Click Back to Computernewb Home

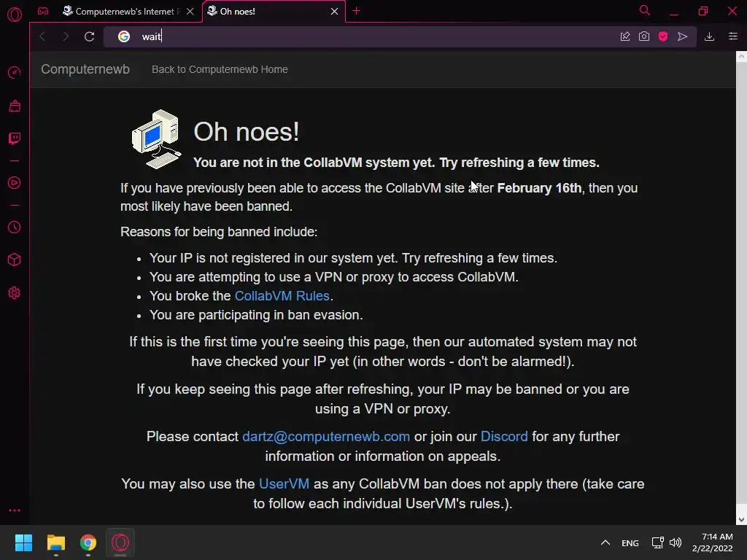(x=220, y=69)
